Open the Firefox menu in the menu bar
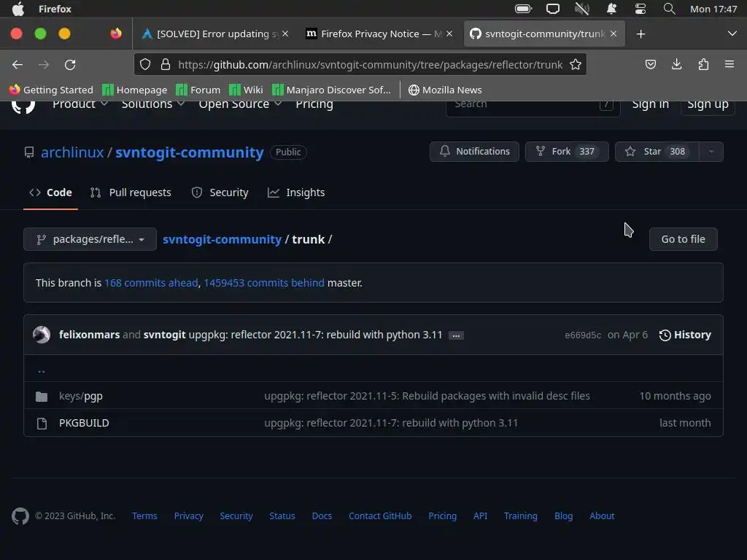747x560 pixels. [55, 9]
